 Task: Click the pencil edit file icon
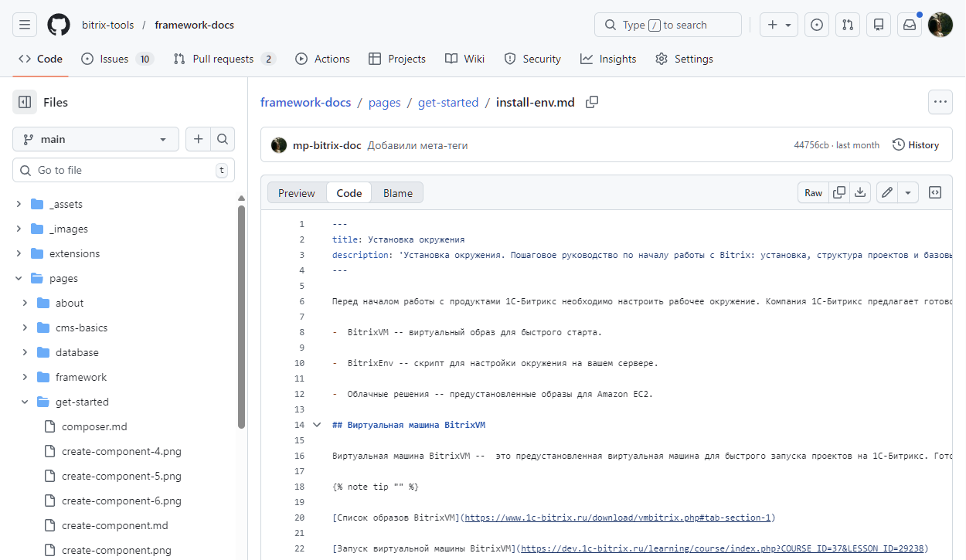pyautogui.click(x=886, y=193)
